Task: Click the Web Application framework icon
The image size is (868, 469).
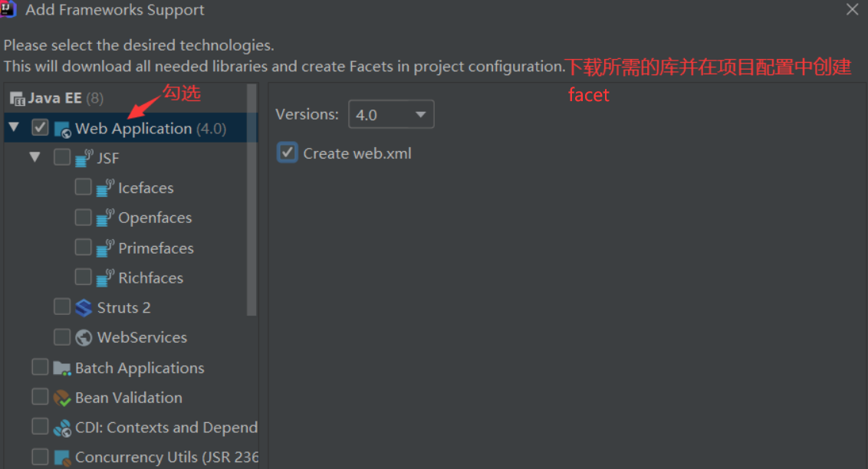Action: [x=61, y=127]
